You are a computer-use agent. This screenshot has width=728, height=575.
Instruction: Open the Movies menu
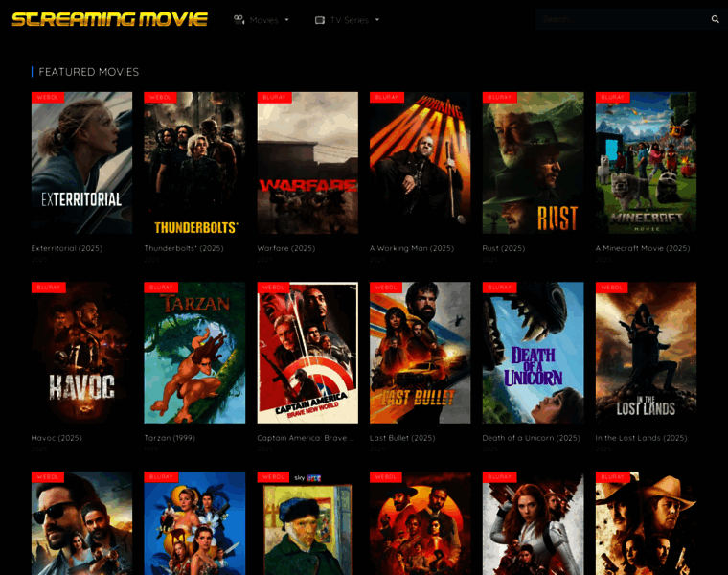click(x=263, y=20)
